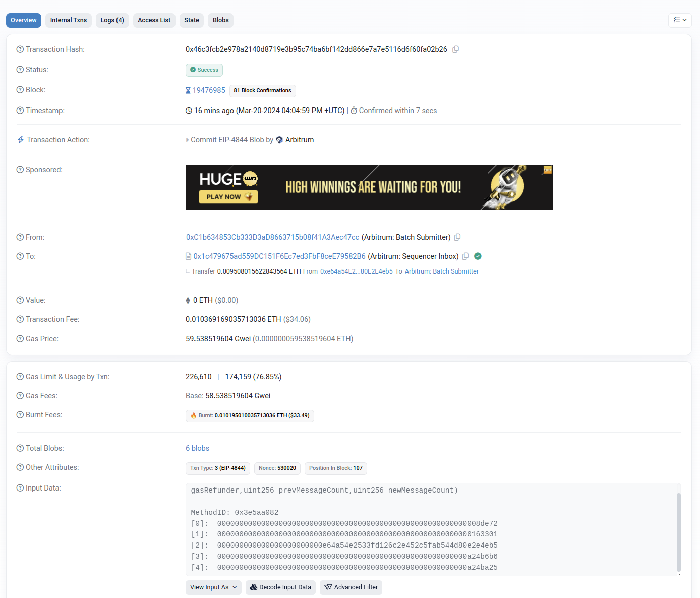The image size is (700, 598).
Task: Open the Logs (4) tab
Action: pyautogui.click(x=112, y=20)
